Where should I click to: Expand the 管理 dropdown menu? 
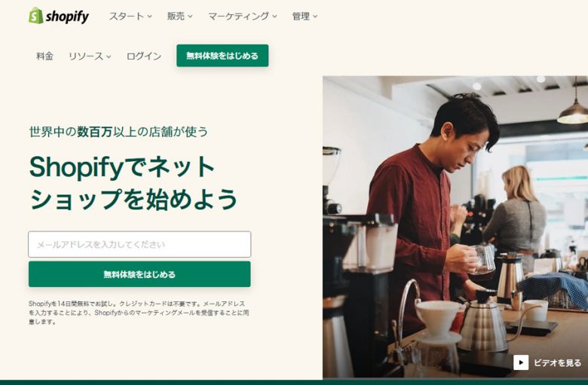(x=305, y=16)
